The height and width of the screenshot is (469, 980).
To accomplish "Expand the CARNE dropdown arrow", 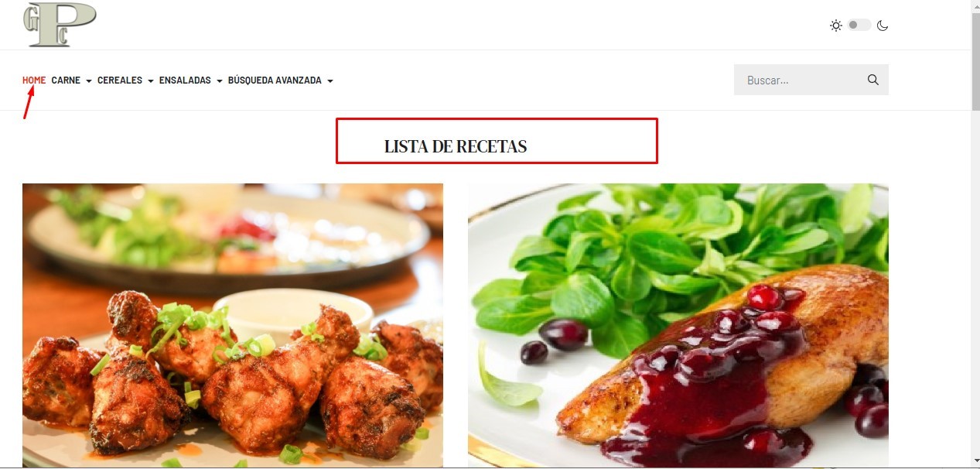I will [x=89, y=81].
